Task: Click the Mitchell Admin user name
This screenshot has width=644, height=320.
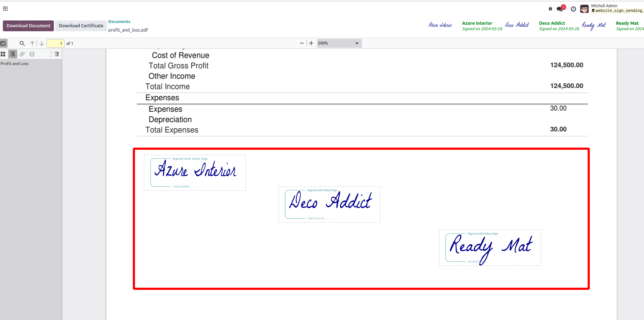Action: point(604,6)
